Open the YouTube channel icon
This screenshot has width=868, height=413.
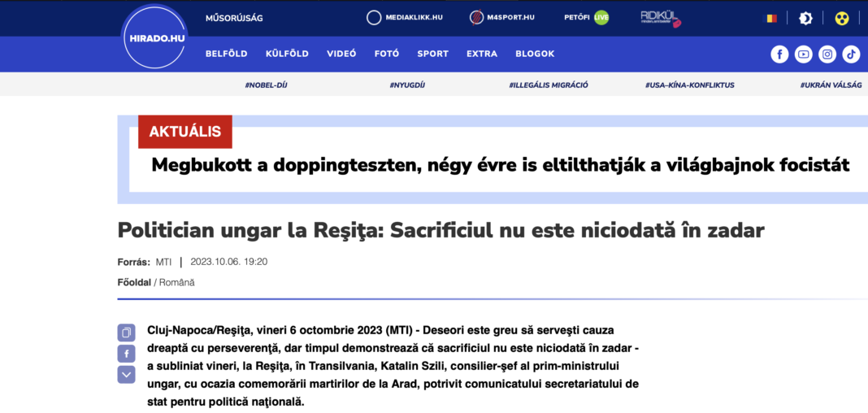click(x=803, y=54)
